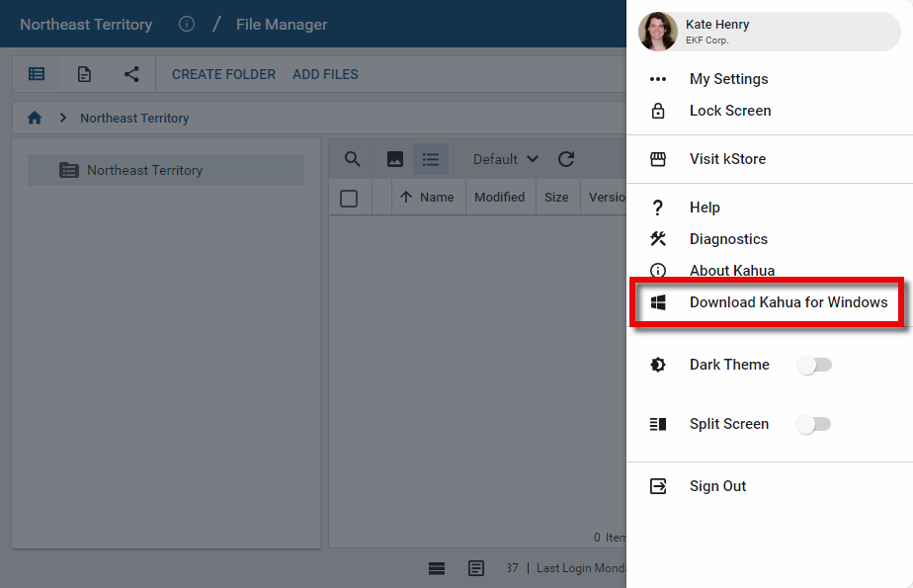Screen dimensions: 913x588
Task: Click the CREATE FOLDER button
Action: point(224,74)
